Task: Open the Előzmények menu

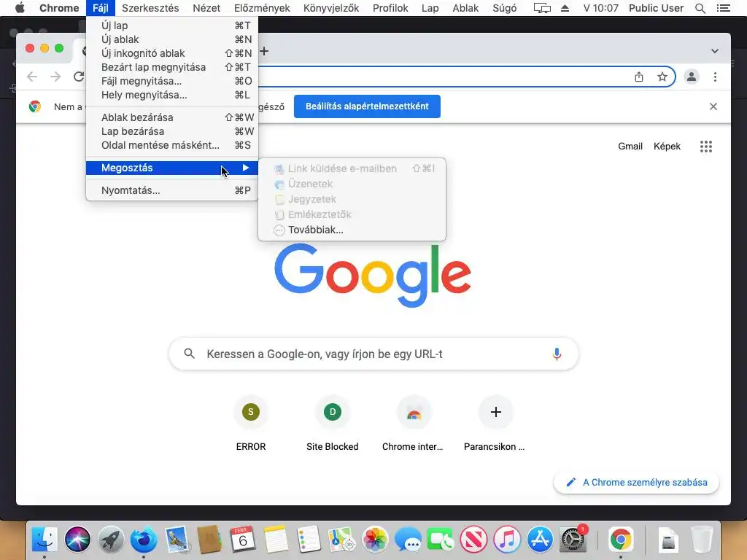Action: pos(262,8)
